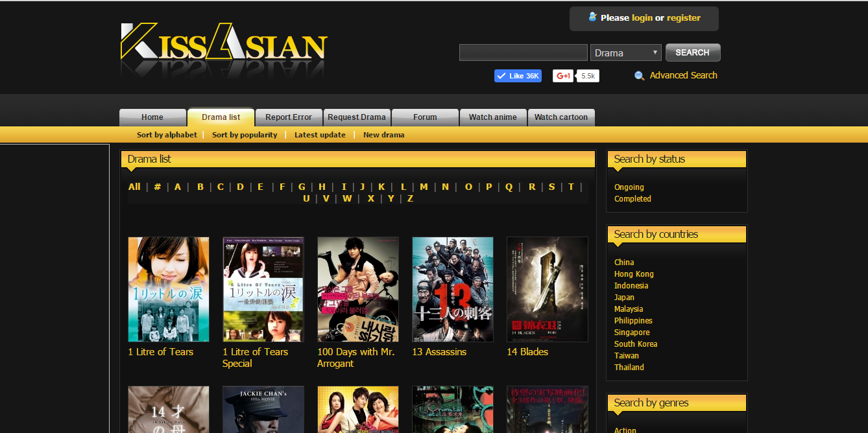Filter drama list by # symbol
This screenshot has width=868, height=433.
(157, 187)
